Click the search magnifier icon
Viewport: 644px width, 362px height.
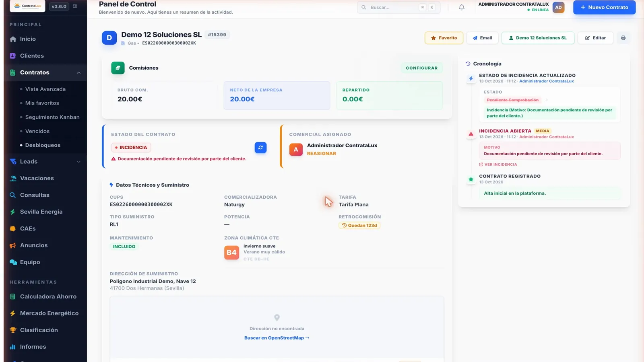(x=364, y=7)
